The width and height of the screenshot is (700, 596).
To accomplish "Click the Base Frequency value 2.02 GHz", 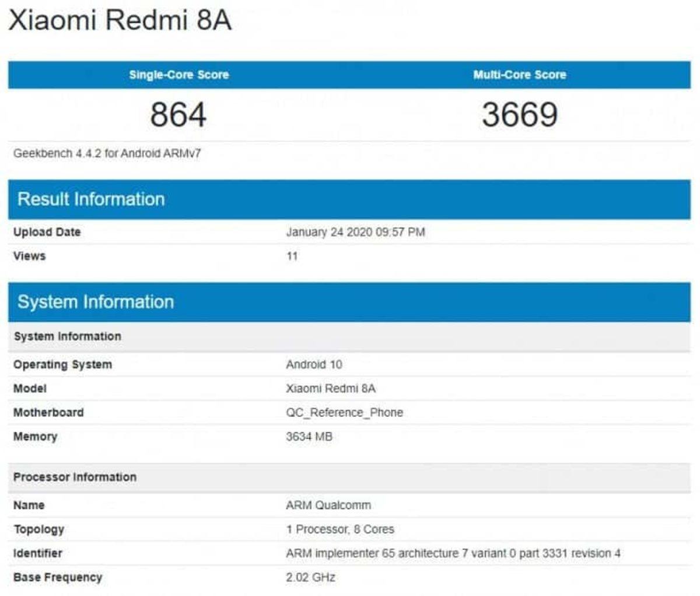I will click(x=306, y=577).
